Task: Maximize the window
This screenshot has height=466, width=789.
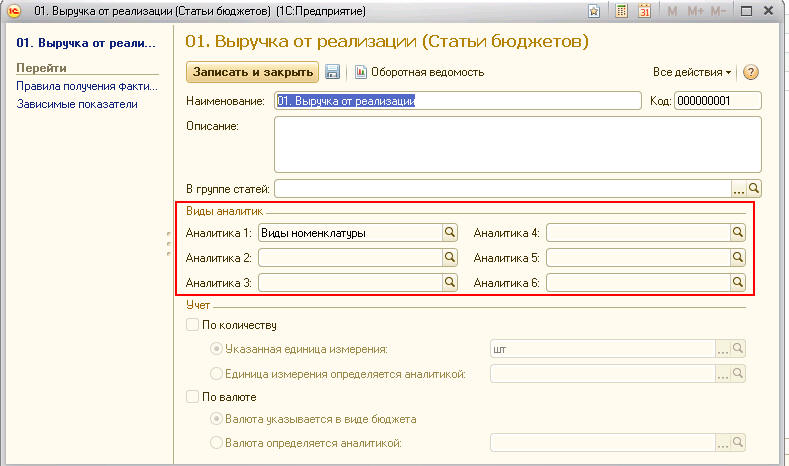Action: (746, 11)
